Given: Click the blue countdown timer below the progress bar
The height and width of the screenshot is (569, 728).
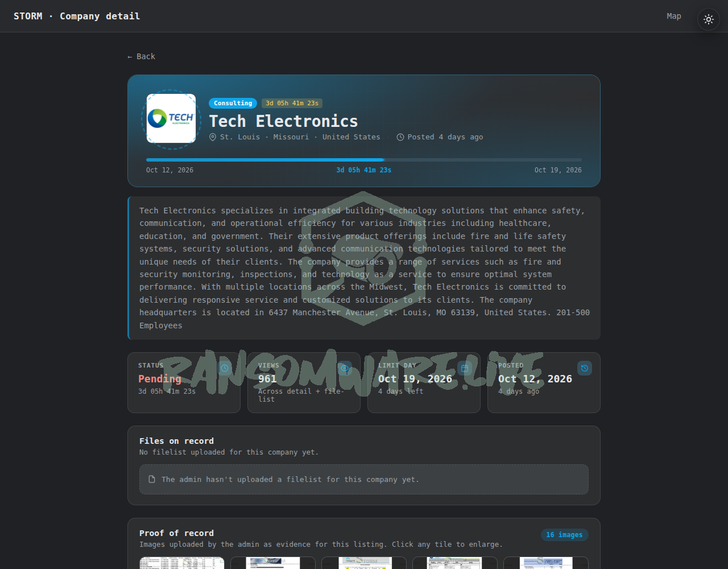Looking at the screenshot, I should 364,170.
